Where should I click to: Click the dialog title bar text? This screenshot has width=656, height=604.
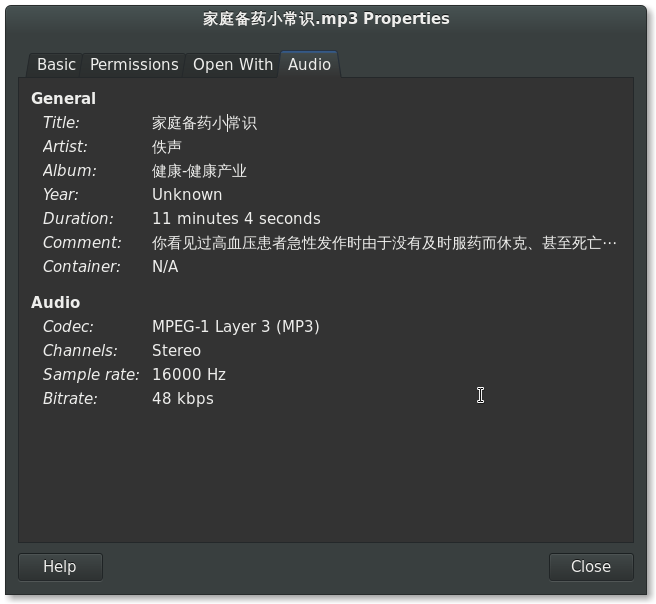[x=326, y=19]
